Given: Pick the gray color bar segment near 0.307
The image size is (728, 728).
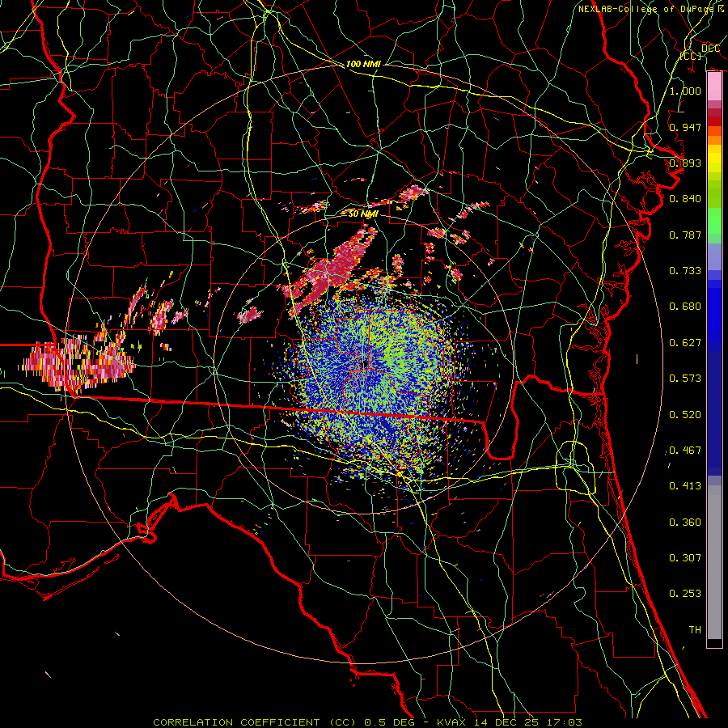Looking at the screenshot, I should (x=714, y=562).
